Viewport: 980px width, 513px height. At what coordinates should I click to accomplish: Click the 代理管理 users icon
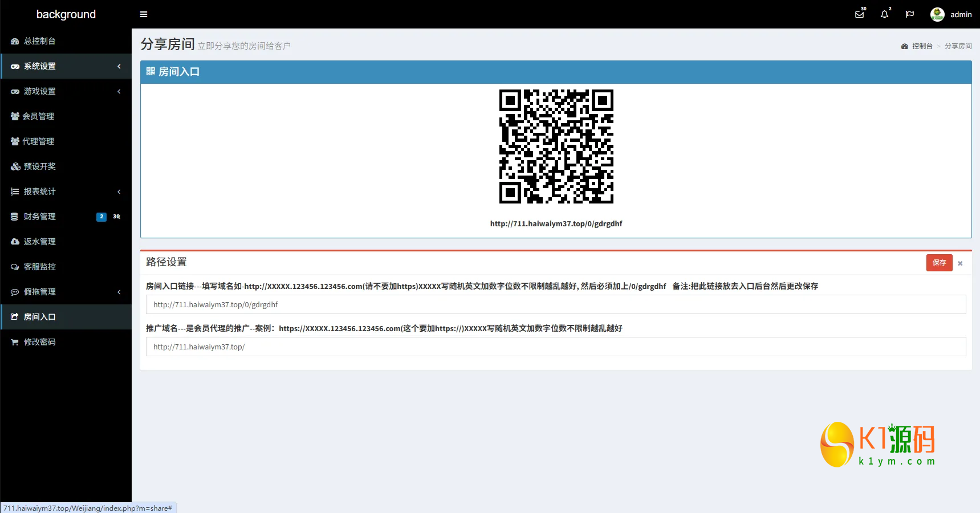tap(15, 141)
